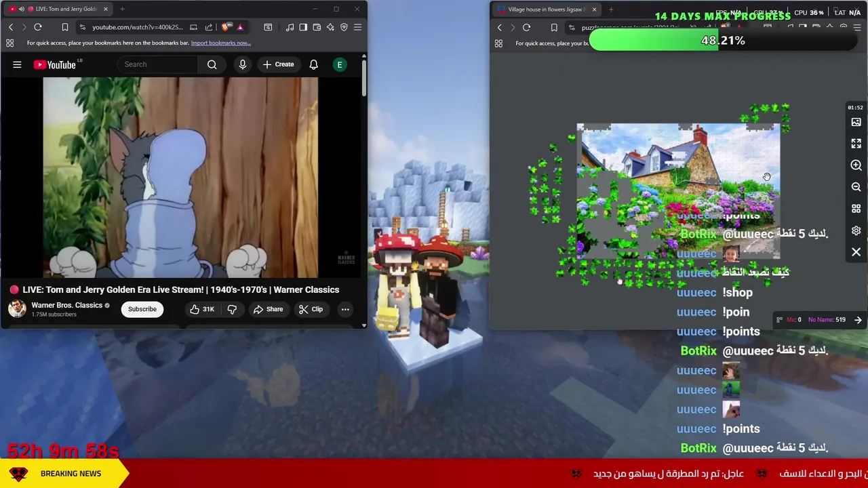The height and width of the screenshot is (488, 868).
Task: Go back in puzzle browser window
Action: point(500,28)
